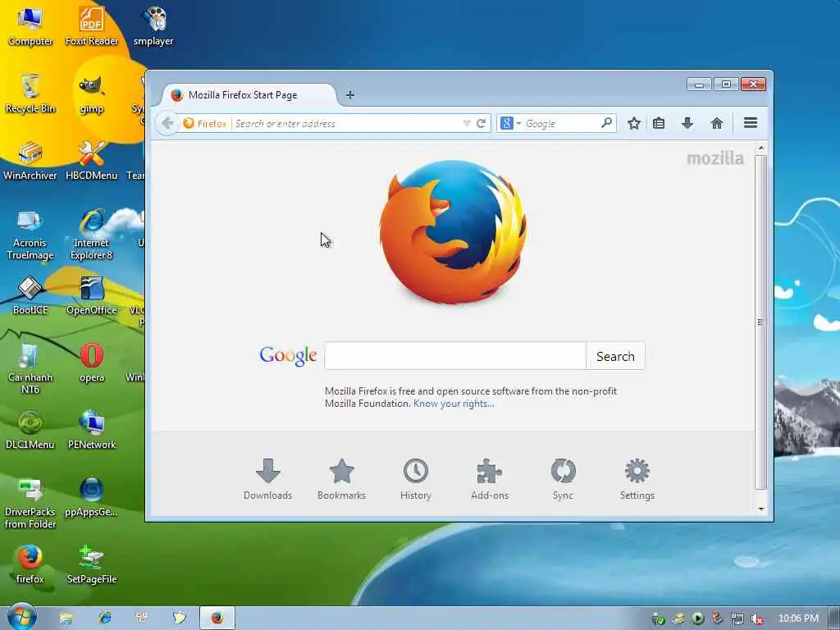Select the Foxit Reader desktop icon
The height and width of the screenshot is (630, 840).
(x=92, y=25)
